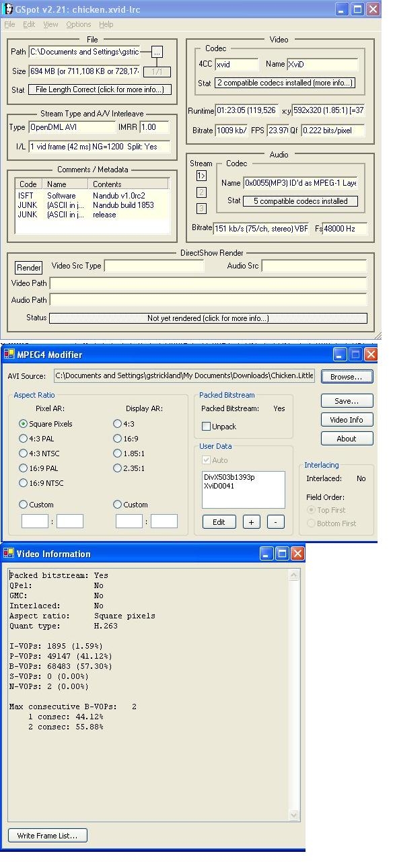Click the 'Not yet rendered' status bar
Viewport: 393px width, 868px height.
208,318
